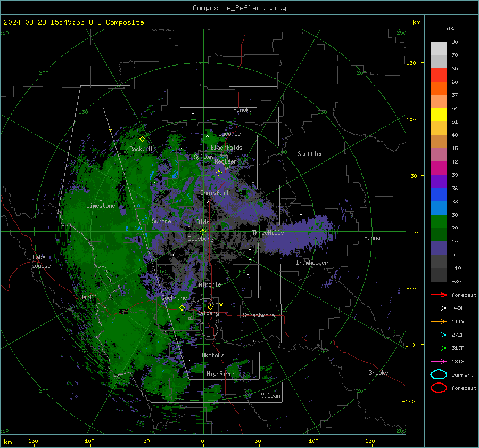Click the Drumheller city label

pos(312,263)
